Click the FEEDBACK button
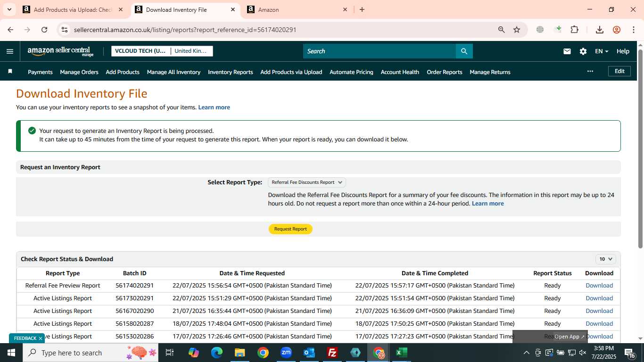 (x=25, y=338)
